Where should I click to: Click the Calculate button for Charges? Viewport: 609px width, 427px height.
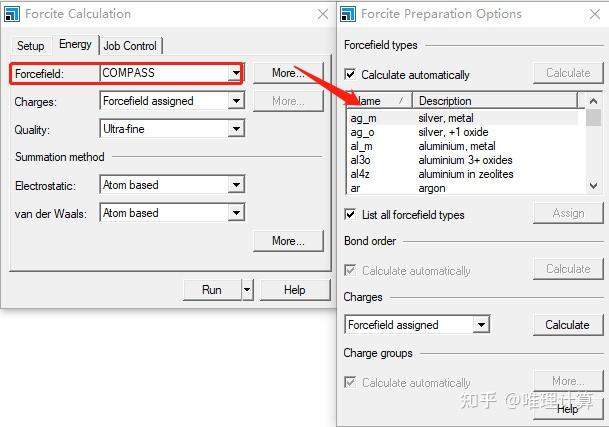click(x=567, y=325)
